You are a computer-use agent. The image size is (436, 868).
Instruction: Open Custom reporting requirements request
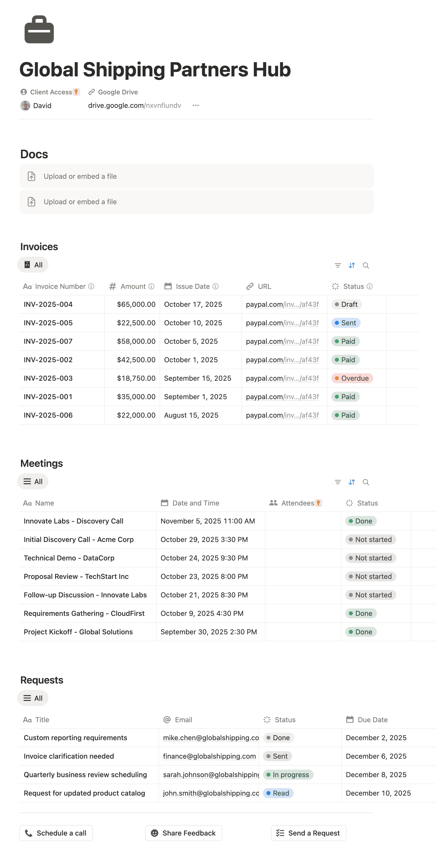click(x=75, y=738)
